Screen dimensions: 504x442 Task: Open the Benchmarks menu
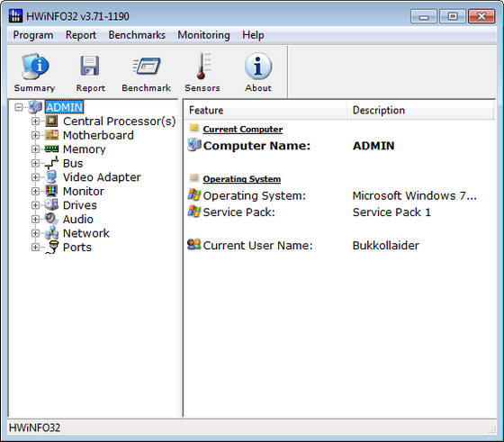point(137,35)
